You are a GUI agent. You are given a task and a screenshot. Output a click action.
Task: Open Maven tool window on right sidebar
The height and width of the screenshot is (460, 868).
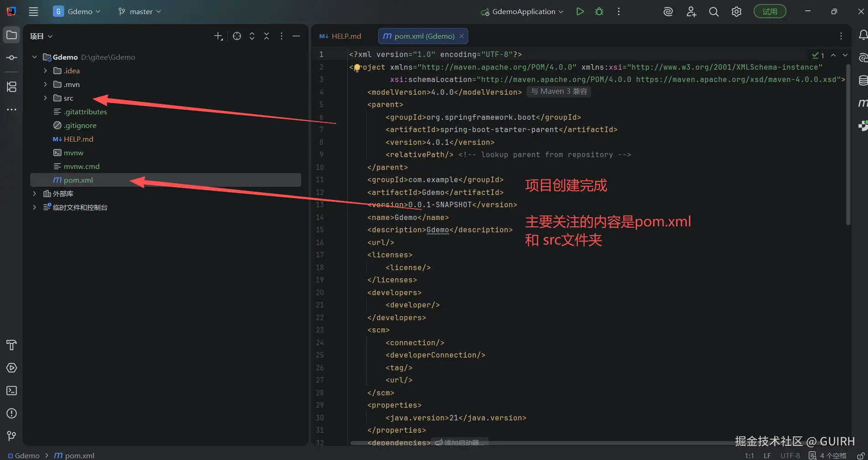pyautogui.click(x=863, y=103)
